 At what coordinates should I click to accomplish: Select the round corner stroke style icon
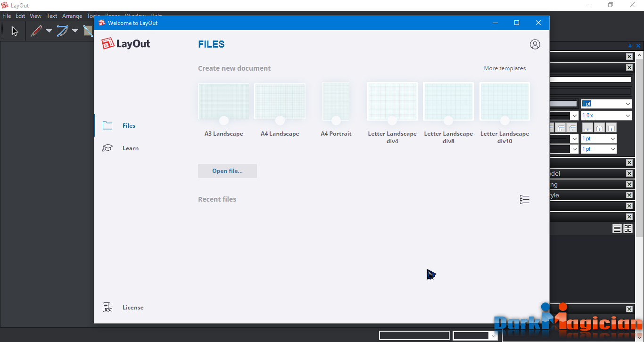tap(561, 128)
